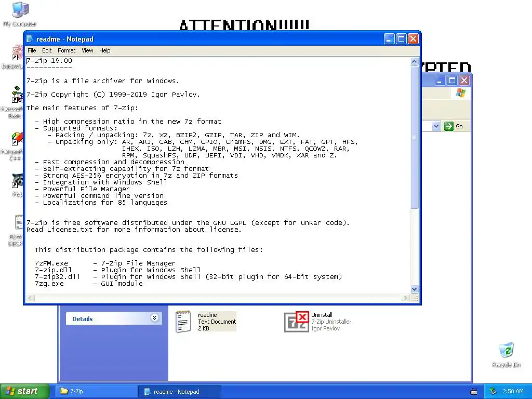The height and width of the screenshot is (399, 532).
Task: Maximize the background Explorer window
Action: pyautogui.click(x=452, y=81)
